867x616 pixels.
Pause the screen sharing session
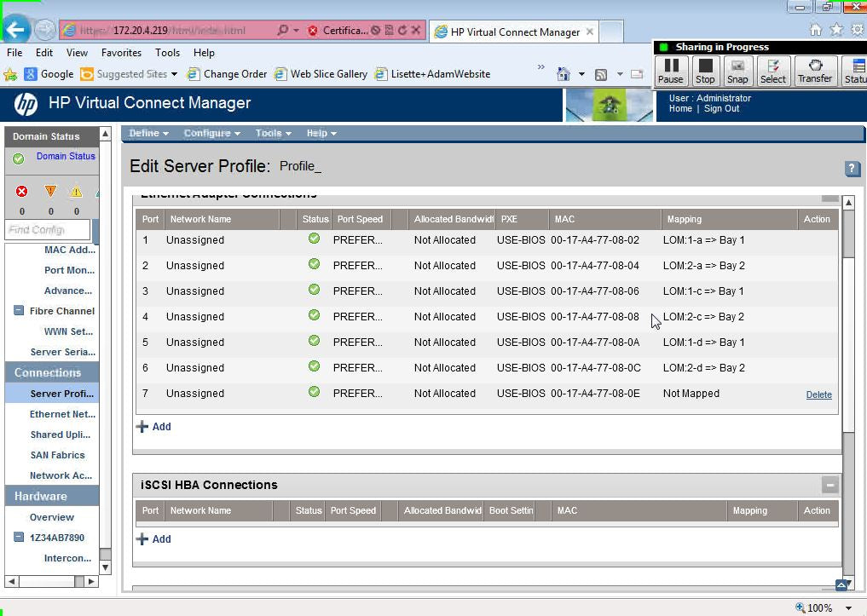coord(671,71)
